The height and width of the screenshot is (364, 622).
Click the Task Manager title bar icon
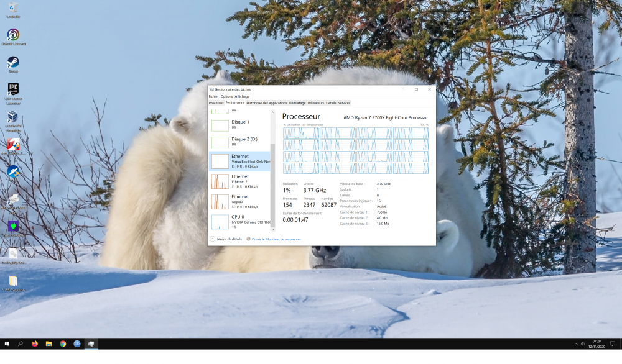(x=212, y=89)
